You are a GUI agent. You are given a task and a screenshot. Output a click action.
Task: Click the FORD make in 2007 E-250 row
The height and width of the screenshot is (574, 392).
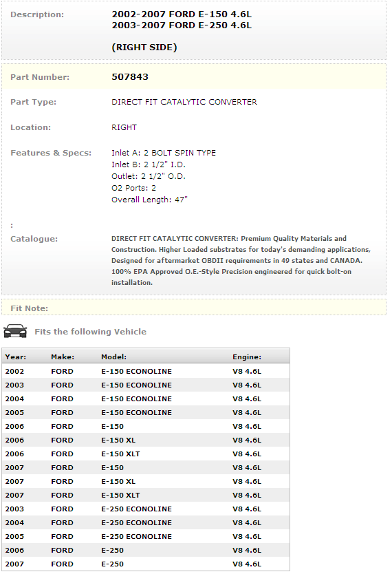pos(62,564)
